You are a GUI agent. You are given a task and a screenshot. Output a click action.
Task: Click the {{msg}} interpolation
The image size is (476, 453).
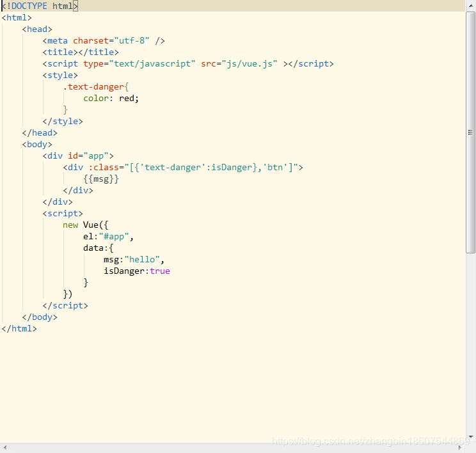point(101,179)
